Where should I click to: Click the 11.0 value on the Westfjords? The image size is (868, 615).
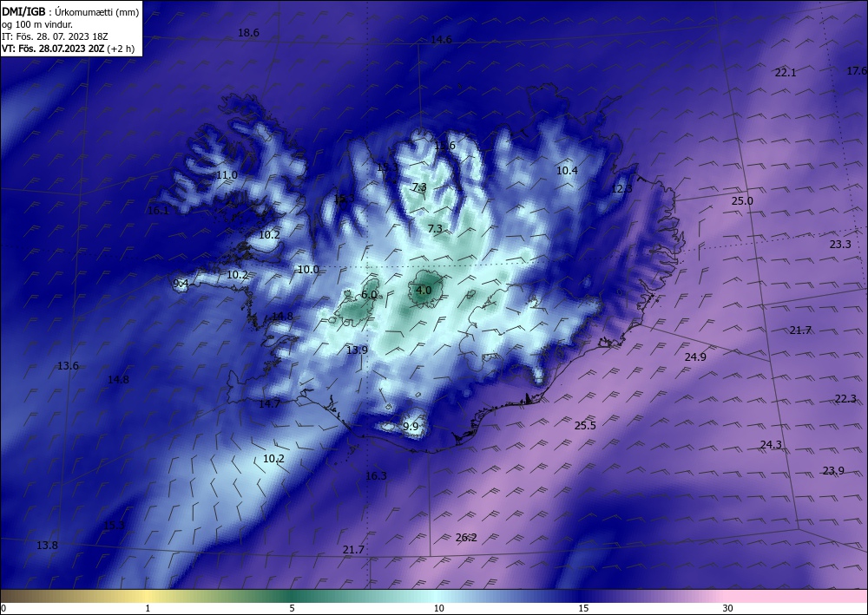pyautogui.click(x=227, y=175)
